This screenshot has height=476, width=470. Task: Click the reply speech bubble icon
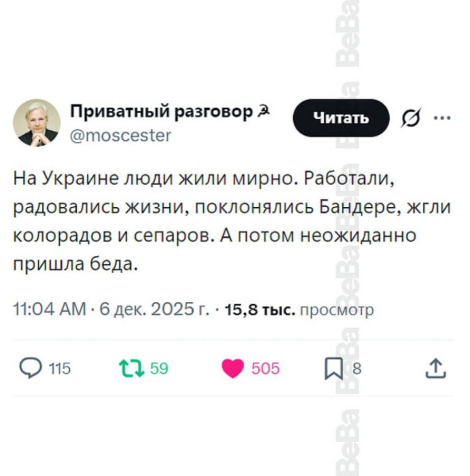click(x=31, y=368)
